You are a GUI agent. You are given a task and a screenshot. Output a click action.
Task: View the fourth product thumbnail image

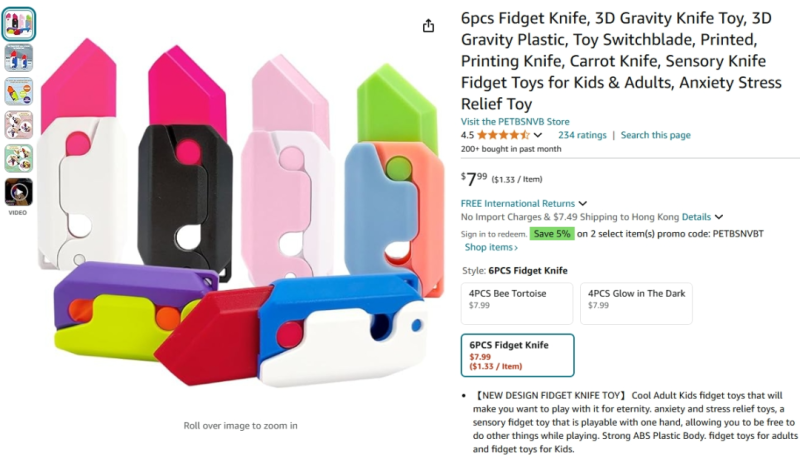click(19, 125)
